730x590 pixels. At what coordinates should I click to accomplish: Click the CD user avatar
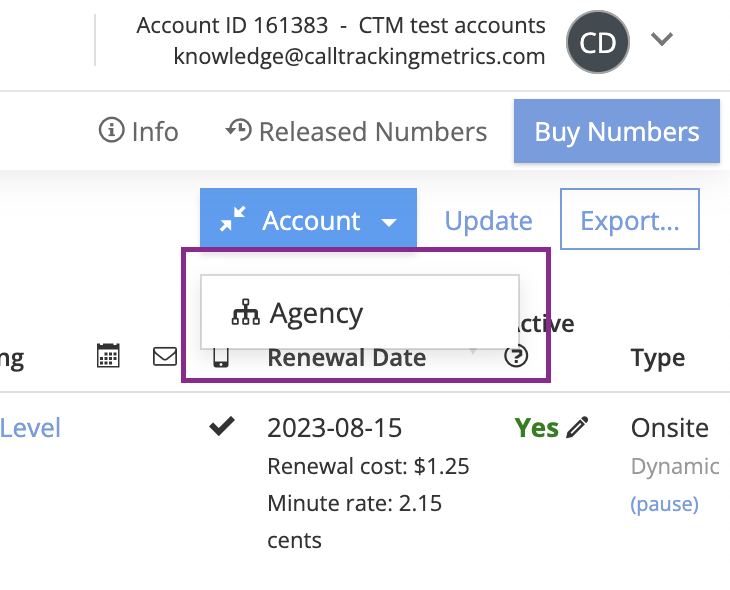click(598, 42)
